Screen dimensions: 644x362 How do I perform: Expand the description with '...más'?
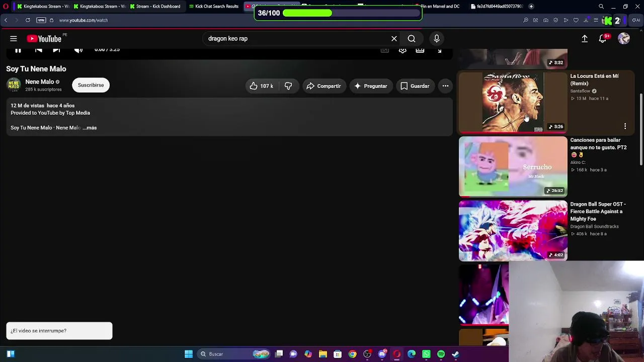[90, 128]
